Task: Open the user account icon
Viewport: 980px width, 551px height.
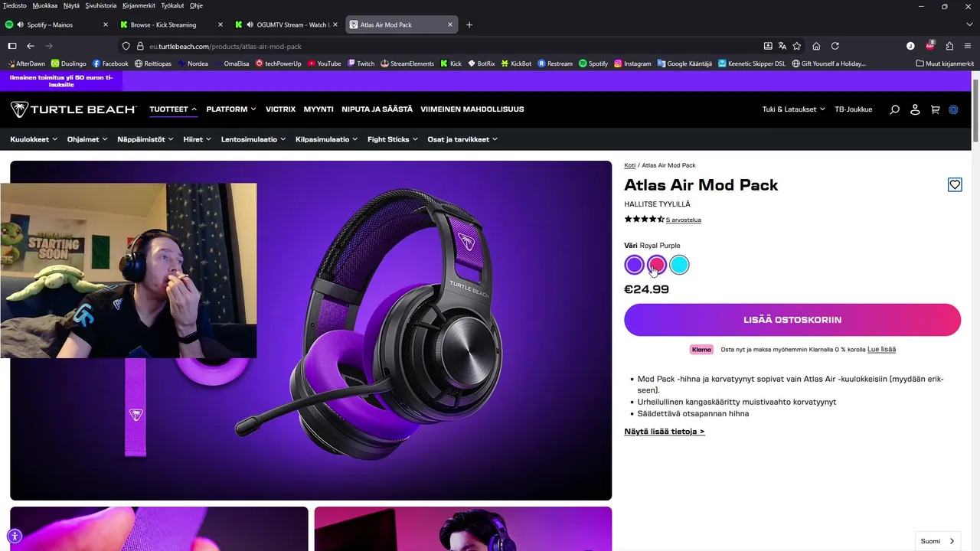Action: pos(915,109)
